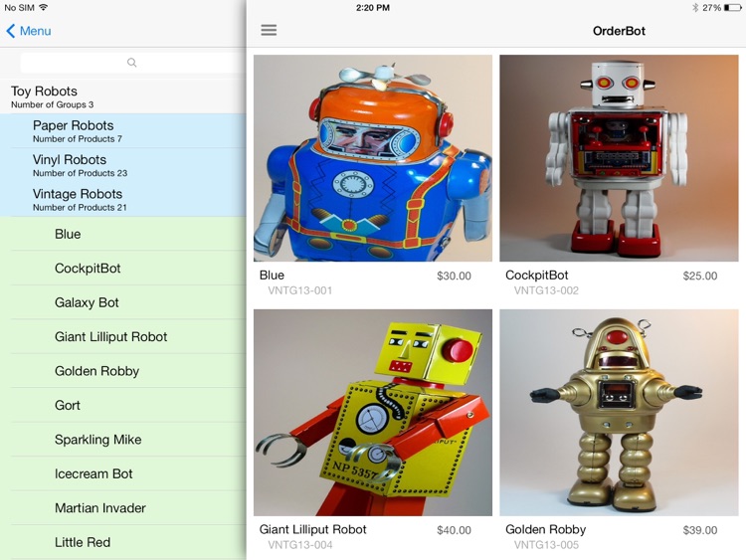Click the VNTG13-001 product code
Screen dimensions: 746x560
click(299, 290)
